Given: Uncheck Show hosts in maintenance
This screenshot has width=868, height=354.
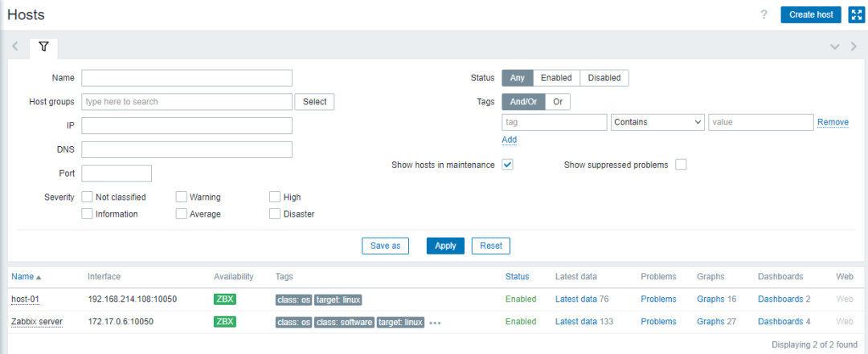Looking at the screenshot, I should [x=508, y=165].
